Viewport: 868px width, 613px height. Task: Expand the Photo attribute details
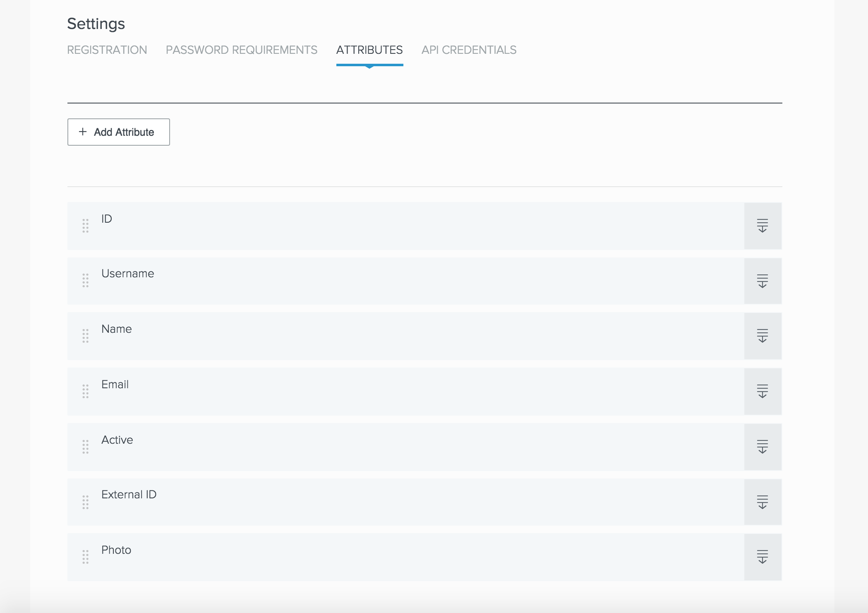pos(762,557)
